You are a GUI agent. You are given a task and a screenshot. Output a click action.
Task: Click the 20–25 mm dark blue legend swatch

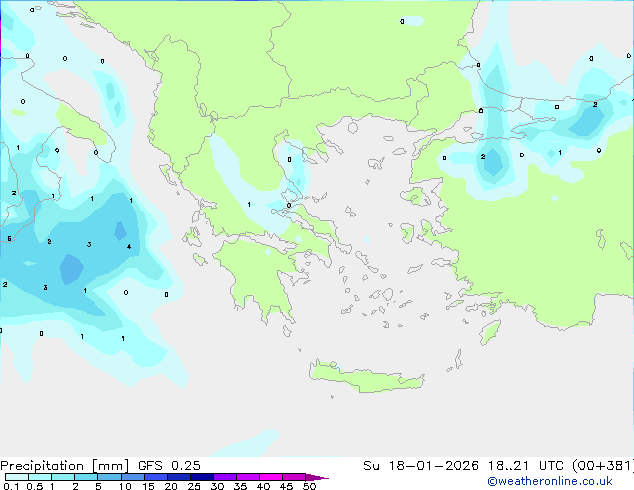178,477
